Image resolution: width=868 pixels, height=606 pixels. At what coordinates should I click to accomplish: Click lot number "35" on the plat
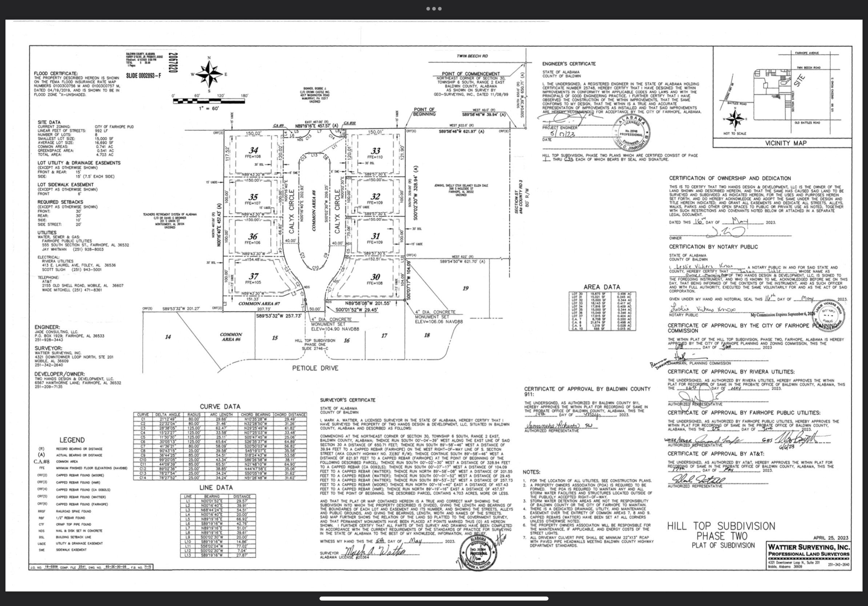click(253, 197)
